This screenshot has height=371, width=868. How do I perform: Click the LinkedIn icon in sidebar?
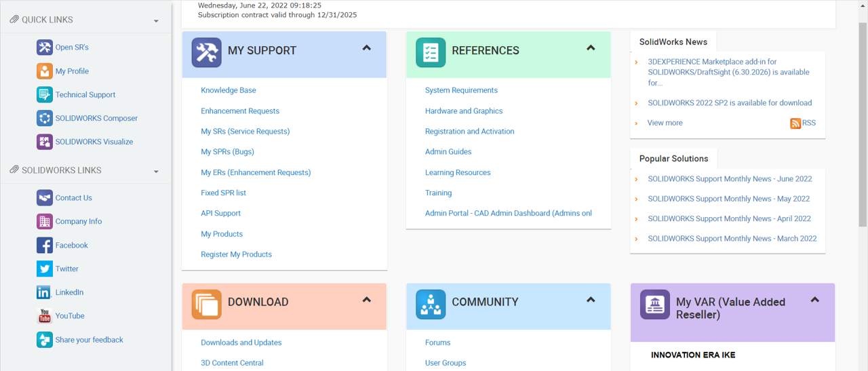(x=44, y=292)
